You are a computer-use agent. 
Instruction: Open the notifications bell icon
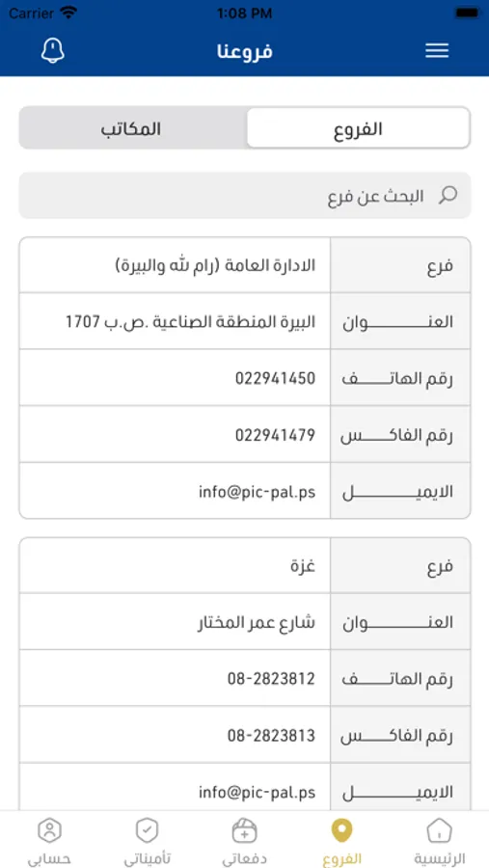[x=53, y=51]
